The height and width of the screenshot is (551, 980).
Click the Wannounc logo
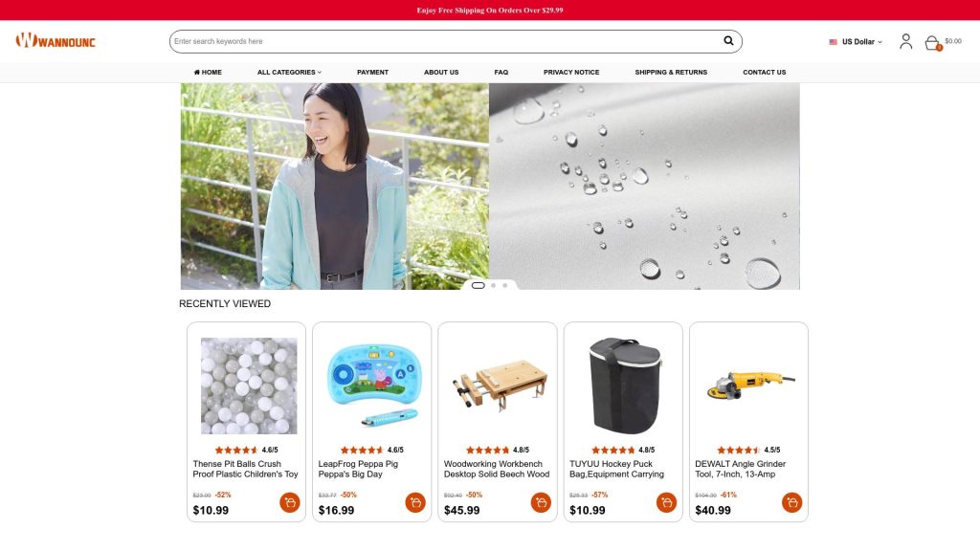click(56, 40)
